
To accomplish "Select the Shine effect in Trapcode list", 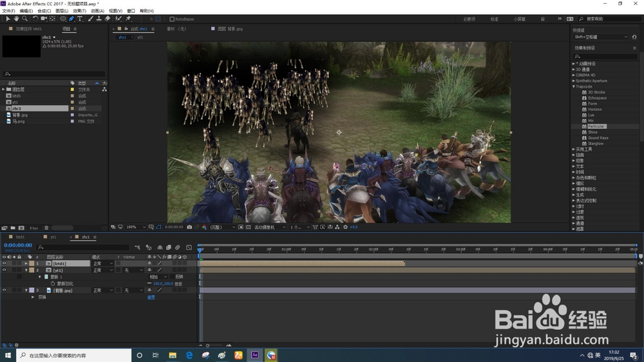I will click(x=592, y=132).
